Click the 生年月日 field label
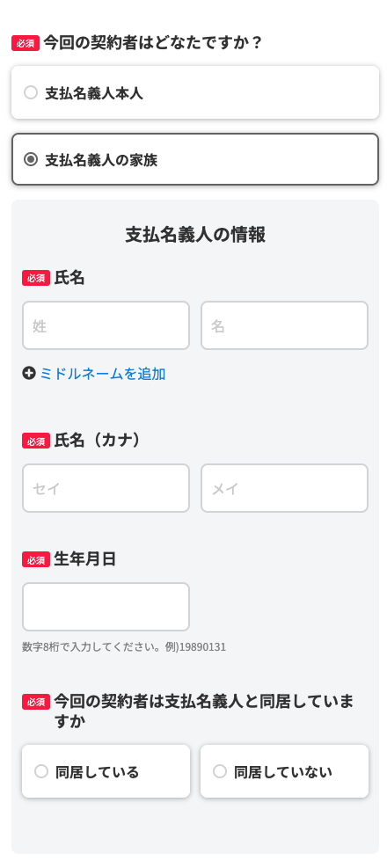 click(x=84, y=559)
